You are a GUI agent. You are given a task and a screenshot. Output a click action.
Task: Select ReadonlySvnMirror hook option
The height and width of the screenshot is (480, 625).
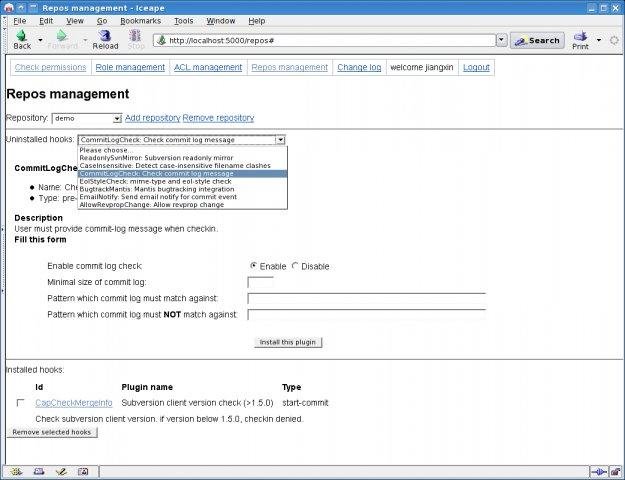[183, 158]
